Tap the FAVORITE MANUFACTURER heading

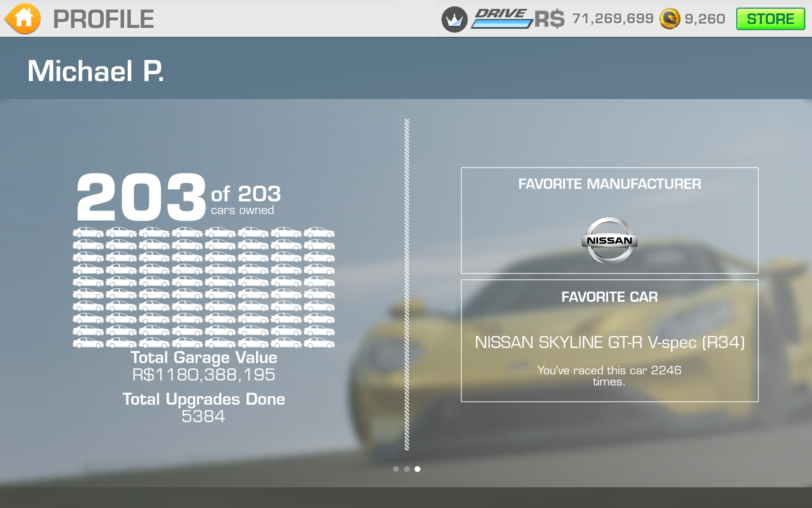pos(609,184)
